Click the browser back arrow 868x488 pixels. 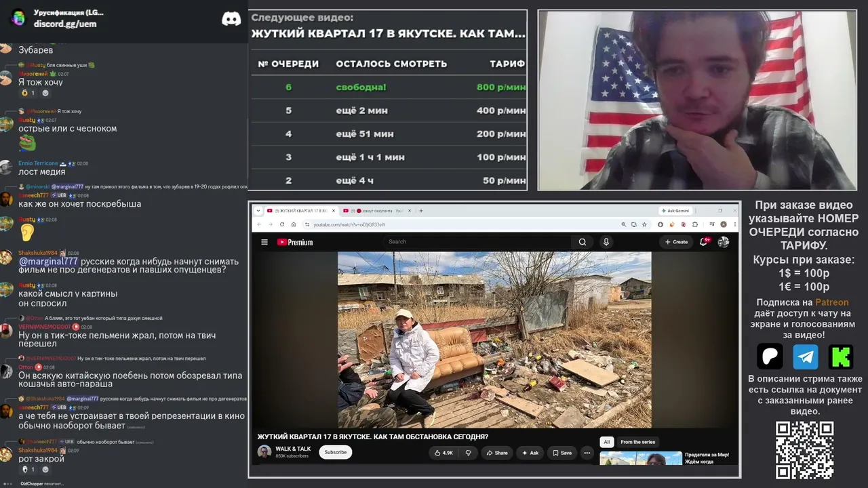coord(259,224)
